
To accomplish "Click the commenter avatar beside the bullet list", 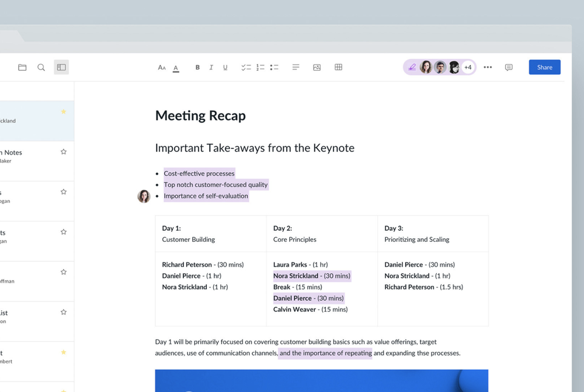I will tap(144, 196).
